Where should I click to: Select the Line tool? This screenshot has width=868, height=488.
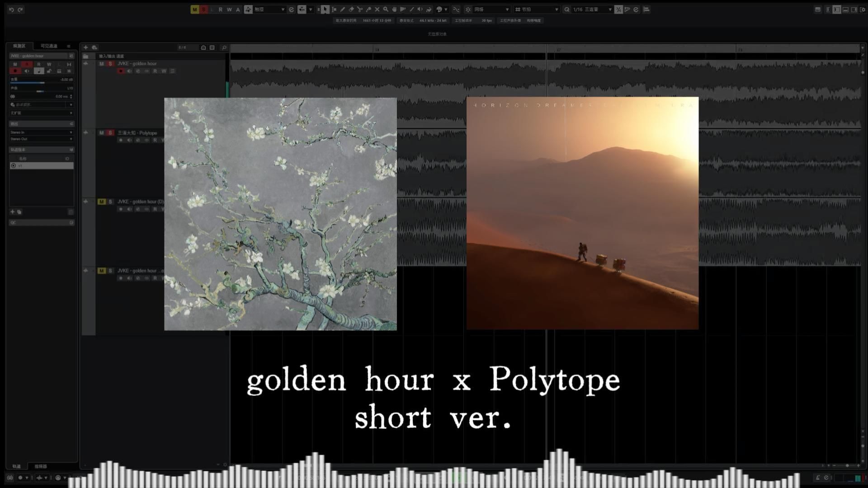click(x=411, y=9)
